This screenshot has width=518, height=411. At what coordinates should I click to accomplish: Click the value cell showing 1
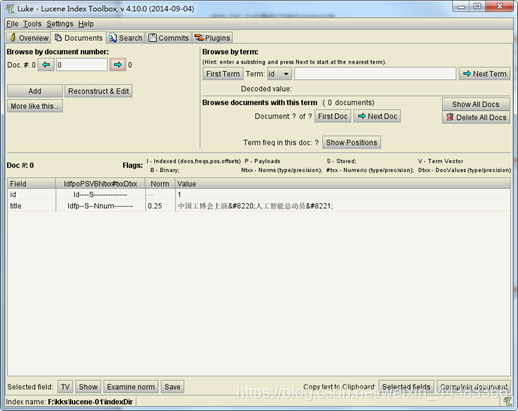(343, 195)
